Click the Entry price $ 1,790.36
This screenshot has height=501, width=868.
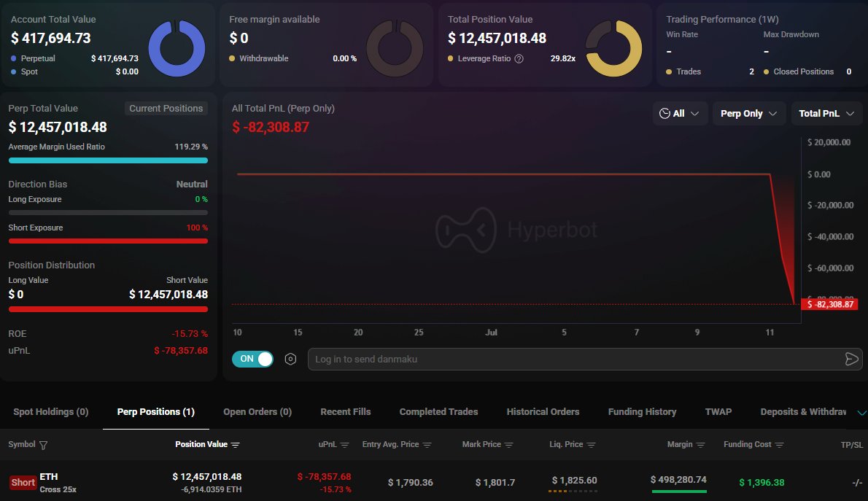[x=410, y=482]
